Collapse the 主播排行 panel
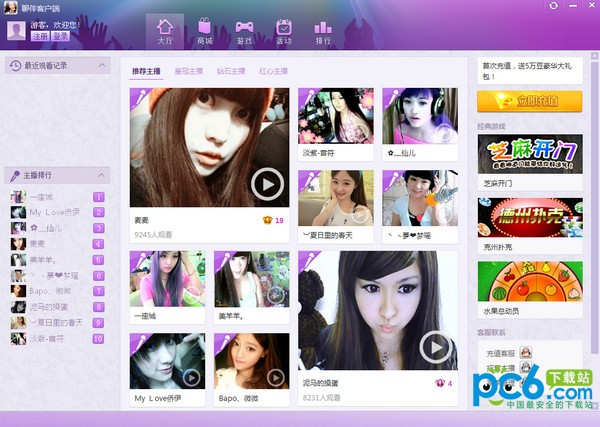 coord(101,175)
